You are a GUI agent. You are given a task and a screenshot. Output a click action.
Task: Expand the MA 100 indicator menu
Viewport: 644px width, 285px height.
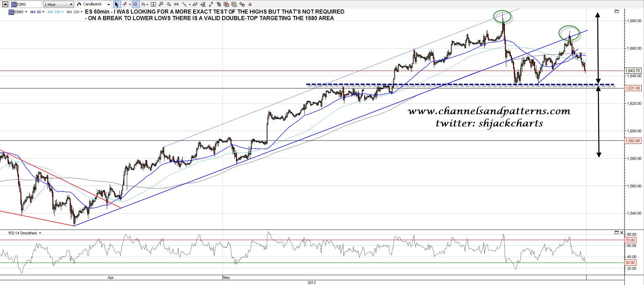pyautogui.click(x=55, y=12)
